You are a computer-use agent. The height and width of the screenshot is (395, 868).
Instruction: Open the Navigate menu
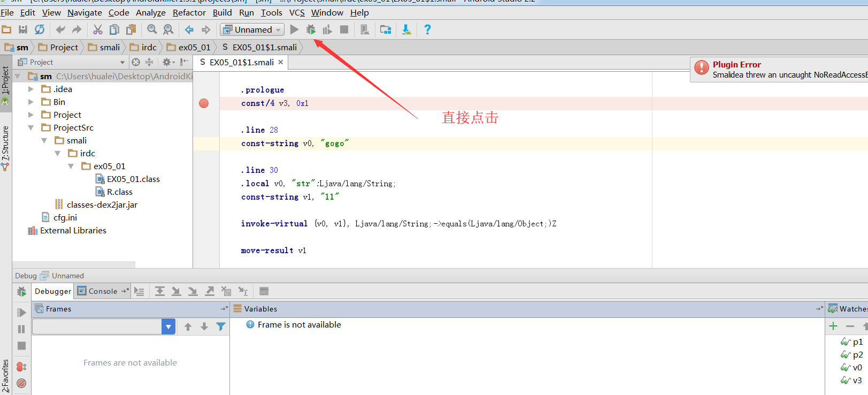point(85,13)
